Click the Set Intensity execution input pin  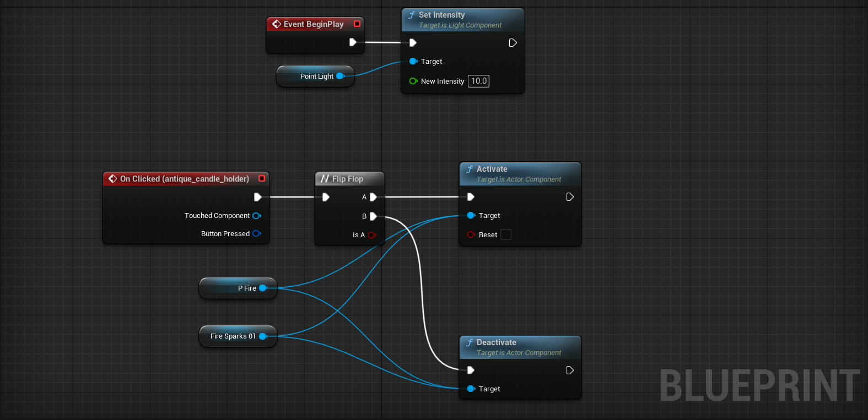[413, 43]
